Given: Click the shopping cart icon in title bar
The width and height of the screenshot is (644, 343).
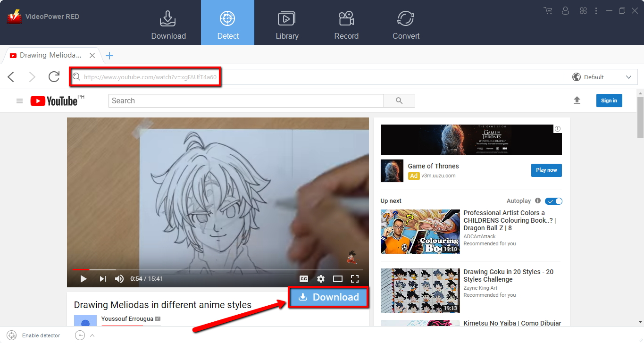Looking at the screenshot, I should 548,11.
